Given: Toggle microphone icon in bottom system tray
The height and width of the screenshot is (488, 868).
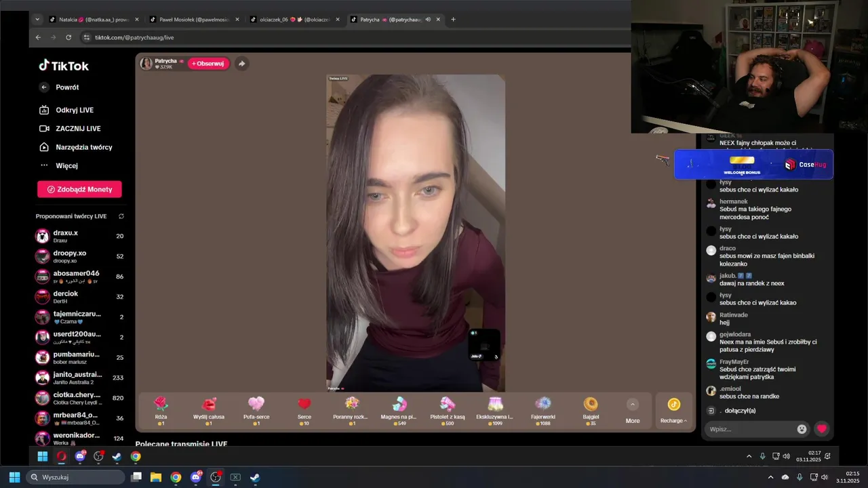Looking at the screenshot, I should coord(800,477).
